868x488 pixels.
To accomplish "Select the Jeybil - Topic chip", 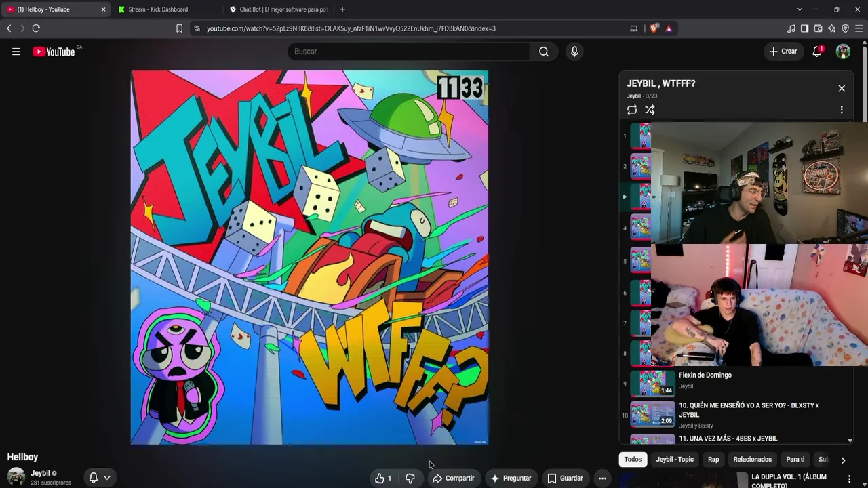I will click(675, 460).
